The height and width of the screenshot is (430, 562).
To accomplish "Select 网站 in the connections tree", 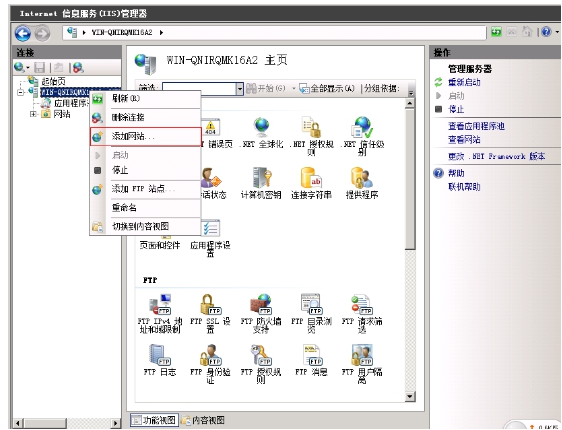I will pos(61,114).
